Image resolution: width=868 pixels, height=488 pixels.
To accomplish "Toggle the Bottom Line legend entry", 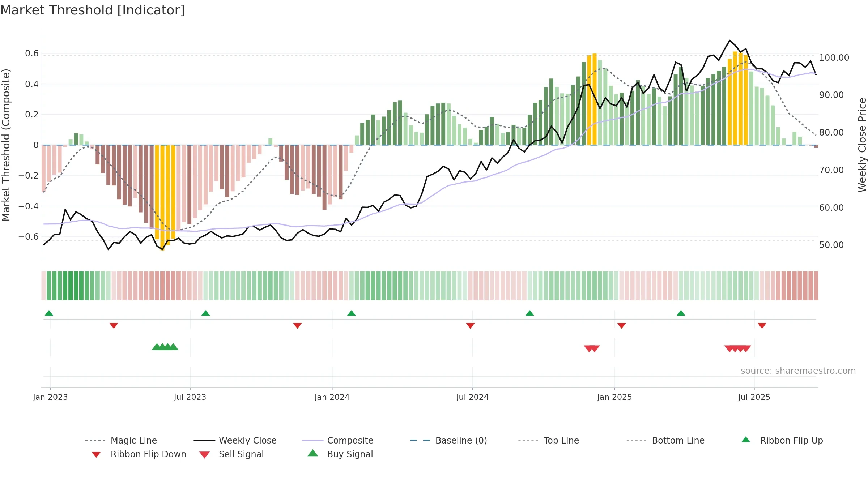I will click(665, 440).
